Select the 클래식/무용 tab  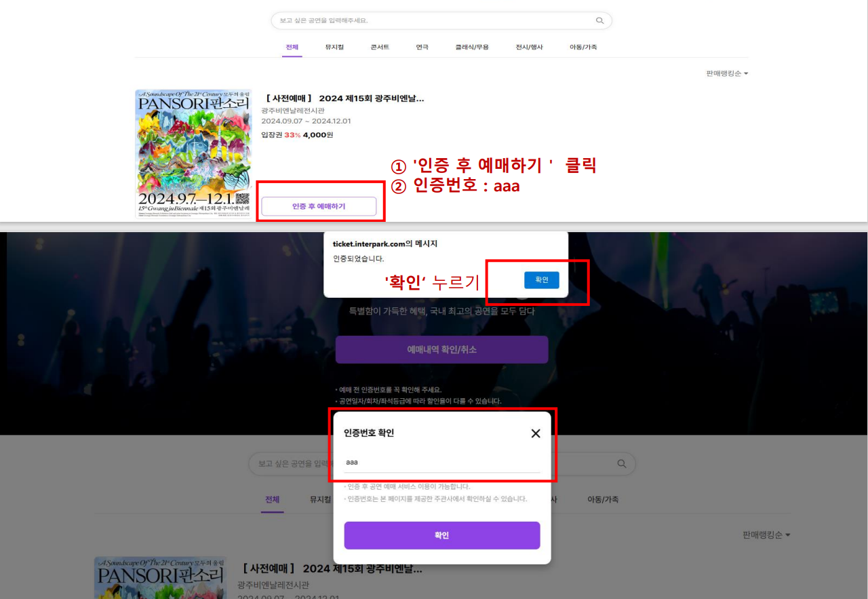(472, 47)
